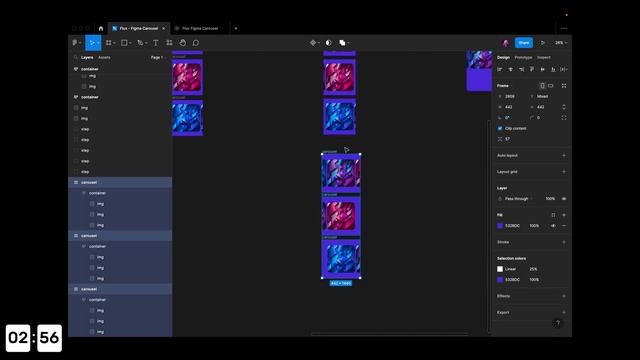Remove the 5328DC fill with minus
The width and height of the screenshot is (640, 360).
[x=564, y=226]
